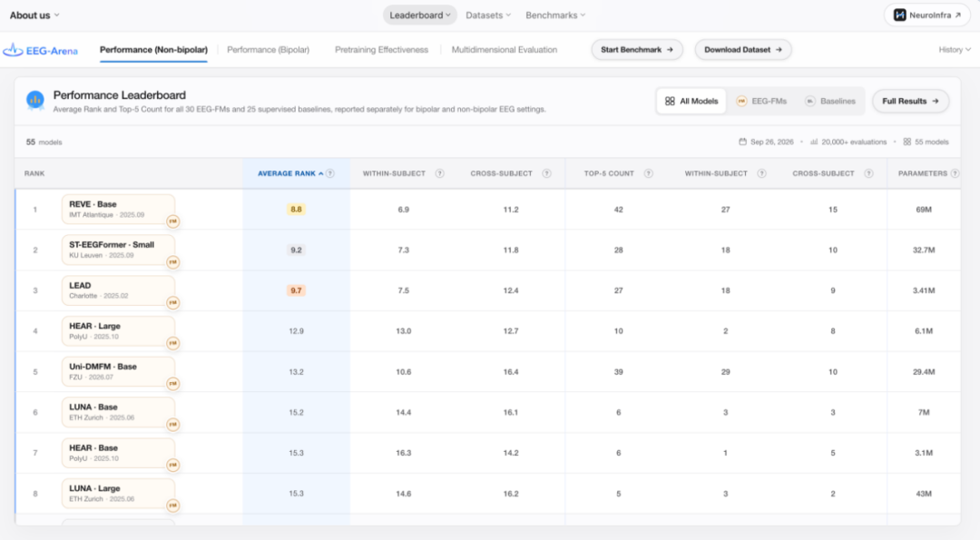This screenshot has width=980, height=540.
Task: Click the bar chart icon beside 20,000+ evaluations
Action: coord(814,142)
